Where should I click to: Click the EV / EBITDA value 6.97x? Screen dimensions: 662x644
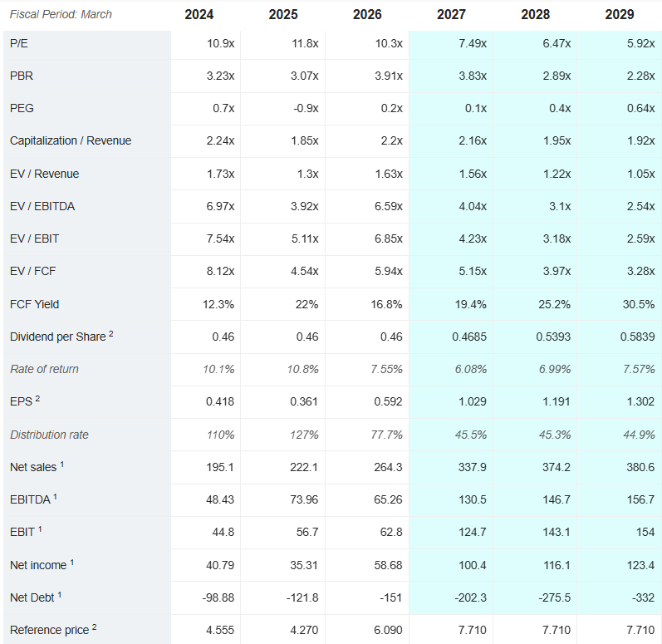click(x=220, y=207)
